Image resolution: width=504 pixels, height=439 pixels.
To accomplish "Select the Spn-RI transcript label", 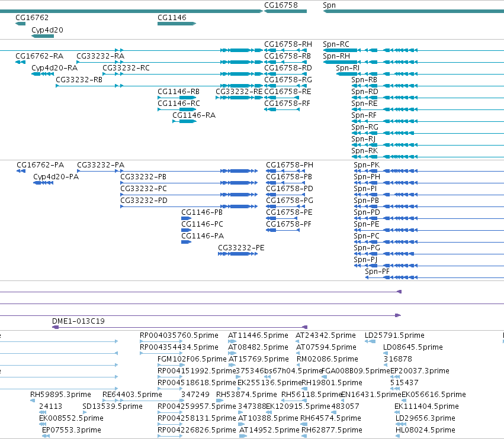I will coord(348,68).
